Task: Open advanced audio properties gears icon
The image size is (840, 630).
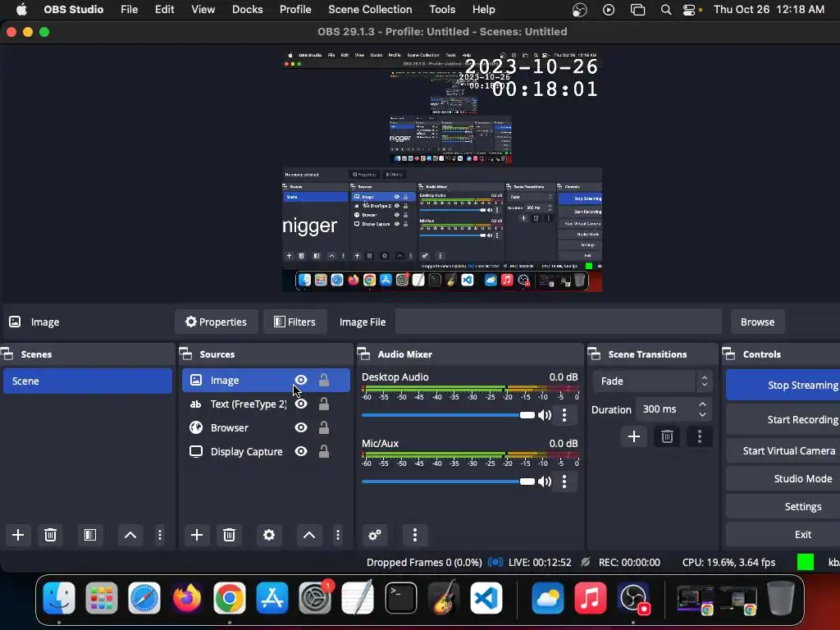Action: (x=375, y=535)
